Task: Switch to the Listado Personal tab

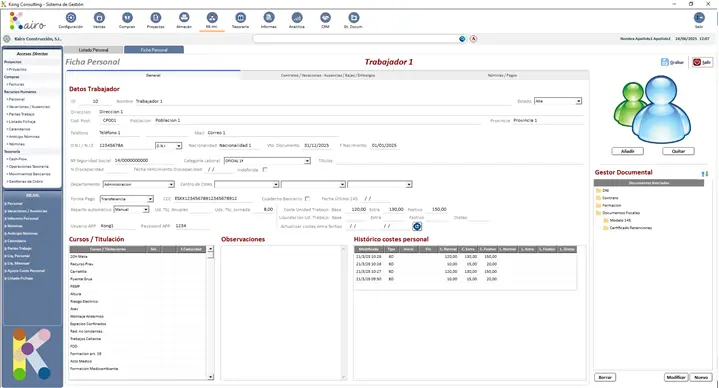Action: click(x=94, y=50)
